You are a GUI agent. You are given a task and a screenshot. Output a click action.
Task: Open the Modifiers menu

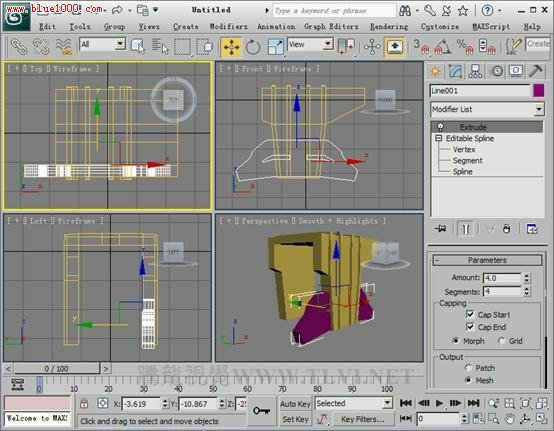click(x=229, y=26)
